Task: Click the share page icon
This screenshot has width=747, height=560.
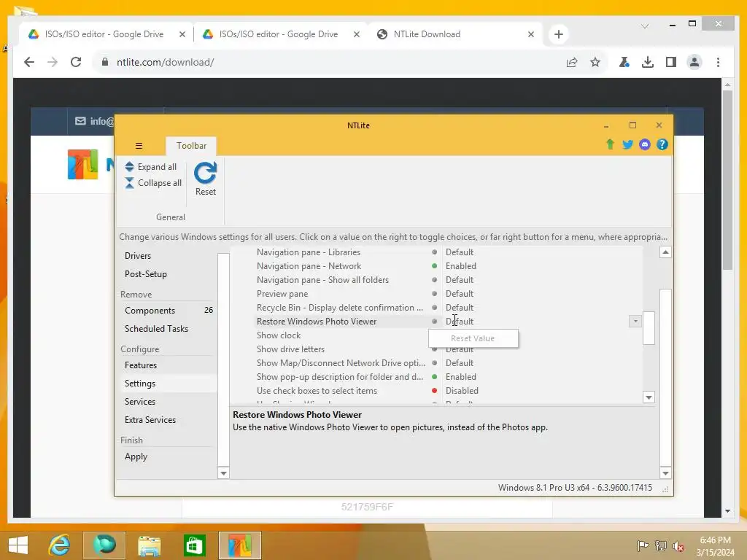Action: pos(572,62)
